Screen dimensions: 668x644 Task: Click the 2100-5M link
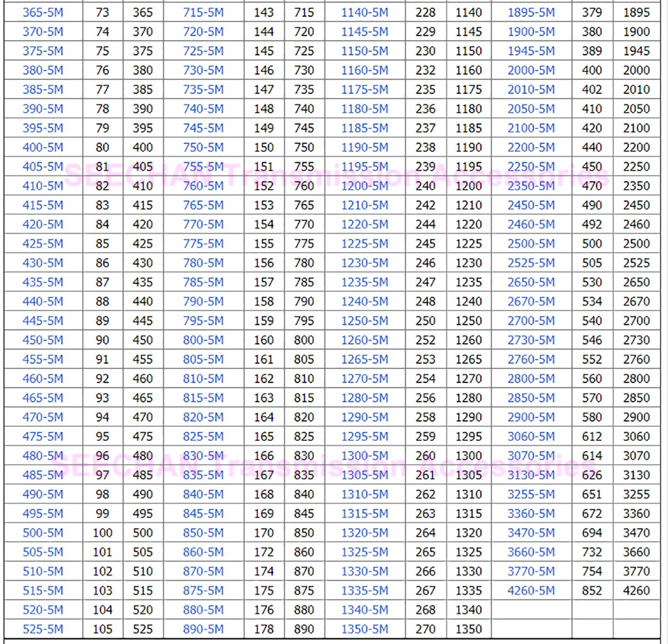tap(531, 128)
